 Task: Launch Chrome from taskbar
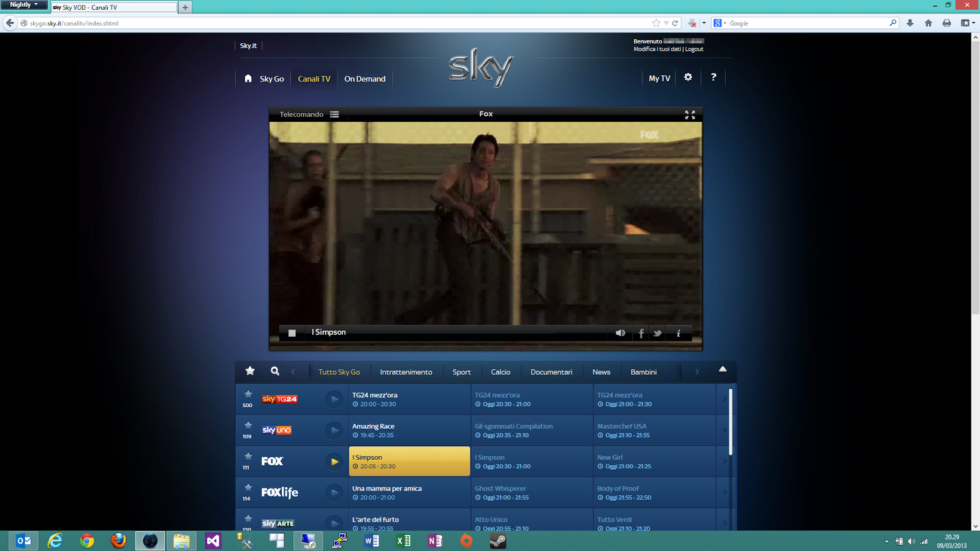[x=87, y=541]
